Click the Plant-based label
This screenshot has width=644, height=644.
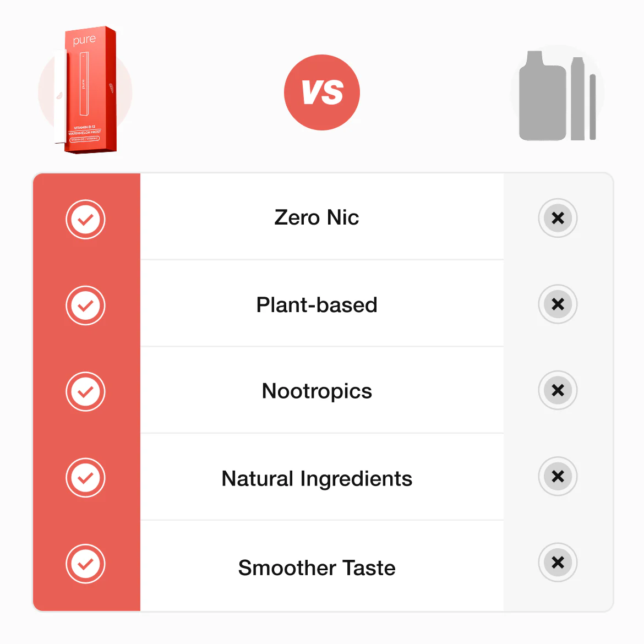[x=316, y=305]
